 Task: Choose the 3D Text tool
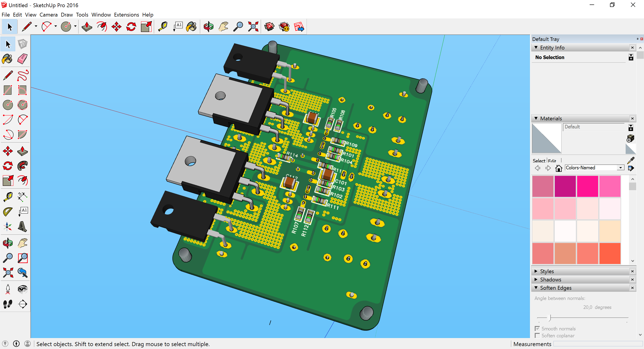(x=23, y=226)
